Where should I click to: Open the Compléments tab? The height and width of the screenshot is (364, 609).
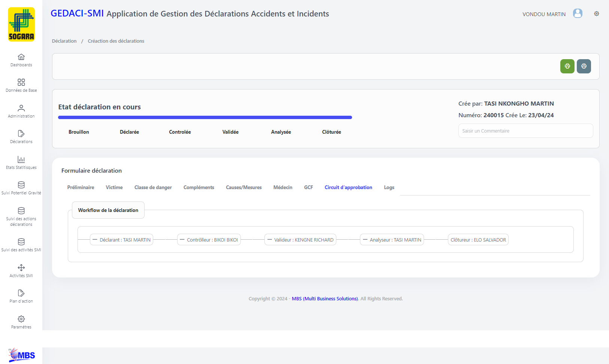(x=199, y=187)
